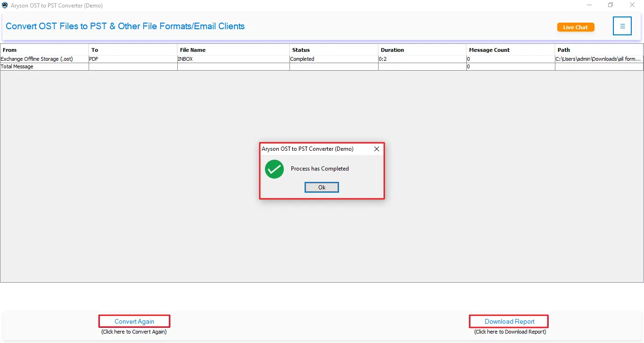Click the green checkmark icon in the dialog
The image size is (644, 343).
pos(274,169)
